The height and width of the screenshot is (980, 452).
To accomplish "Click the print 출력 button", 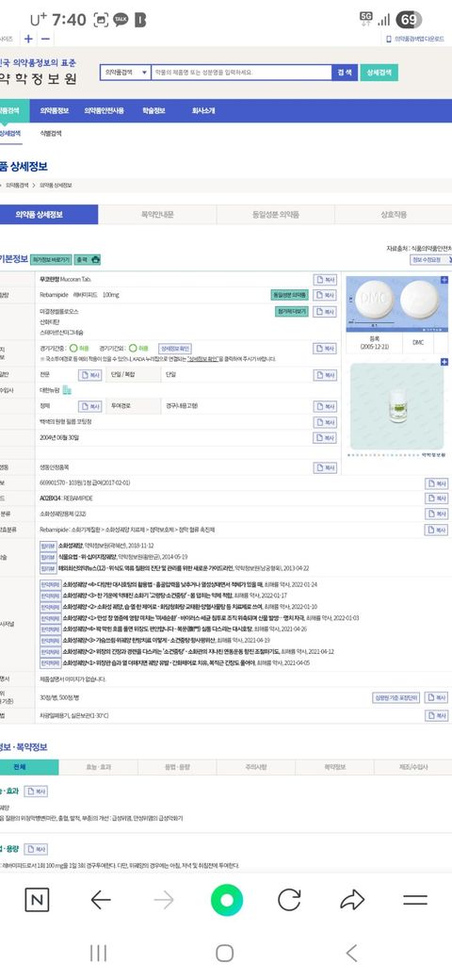I will click(88, 259).
